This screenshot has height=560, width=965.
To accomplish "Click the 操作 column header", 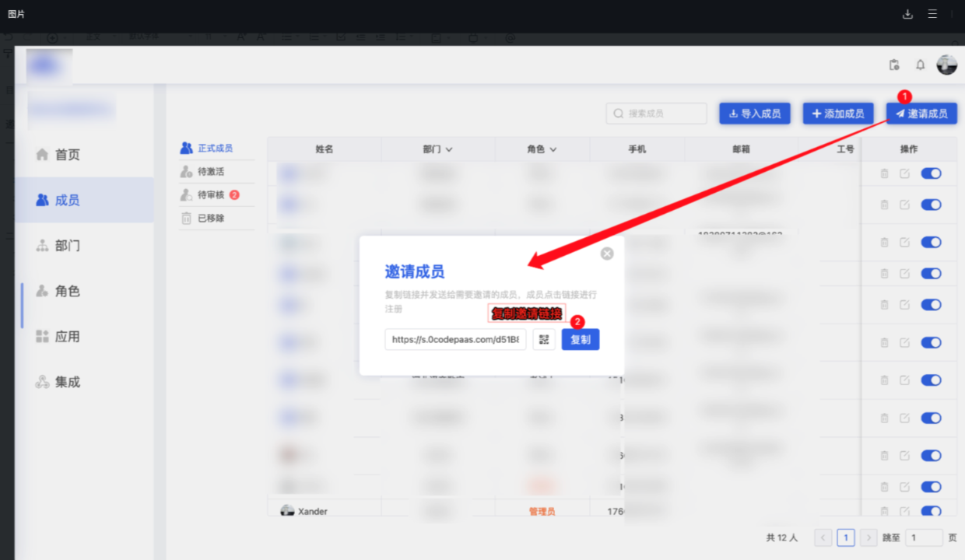I will 909,149.
